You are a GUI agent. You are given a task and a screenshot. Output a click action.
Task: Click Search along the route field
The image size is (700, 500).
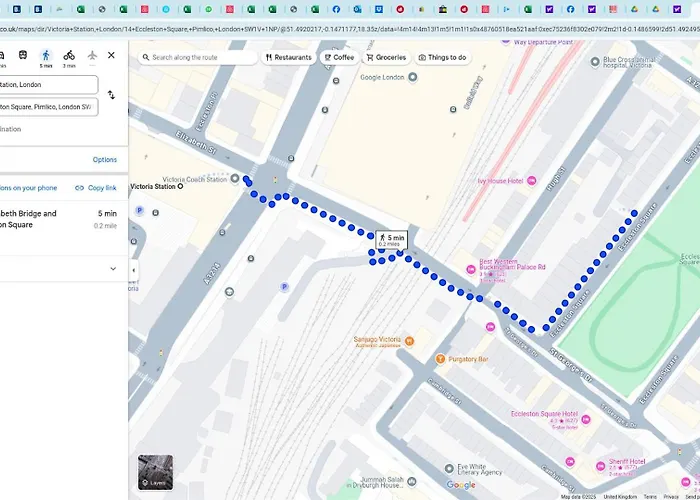pyautogui.click(x=197, y=58)
